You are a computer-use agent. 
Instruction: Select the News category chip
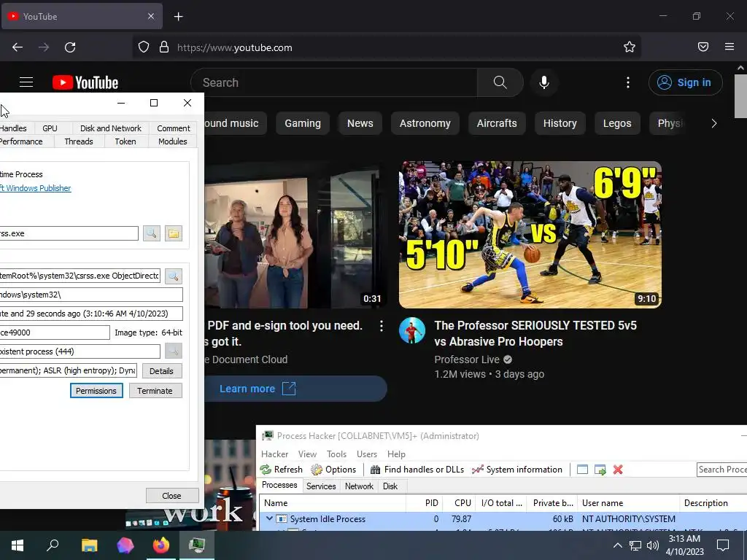point(360,123)
